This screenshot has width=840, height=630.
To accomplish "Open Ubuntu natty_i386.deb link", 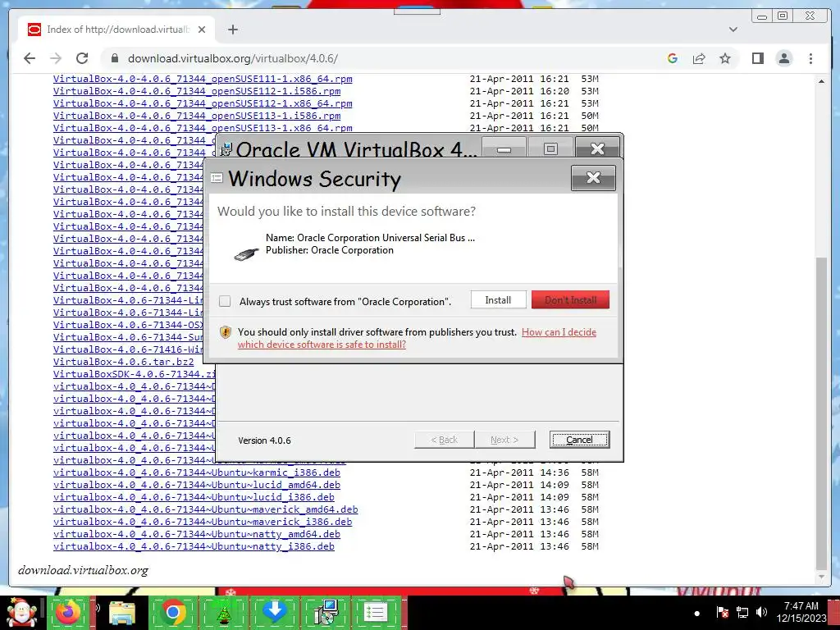I will click(x=194, y=546).
